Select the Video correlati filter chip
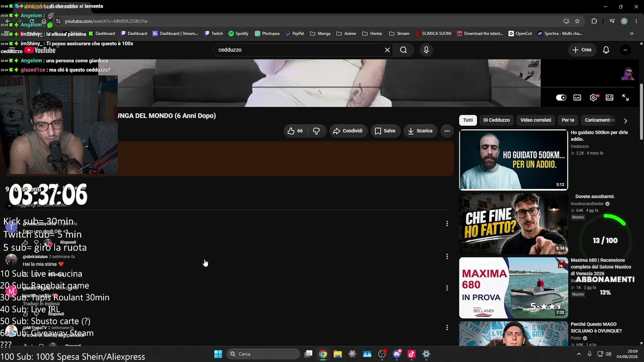The image size is (644, 362). 536,120
